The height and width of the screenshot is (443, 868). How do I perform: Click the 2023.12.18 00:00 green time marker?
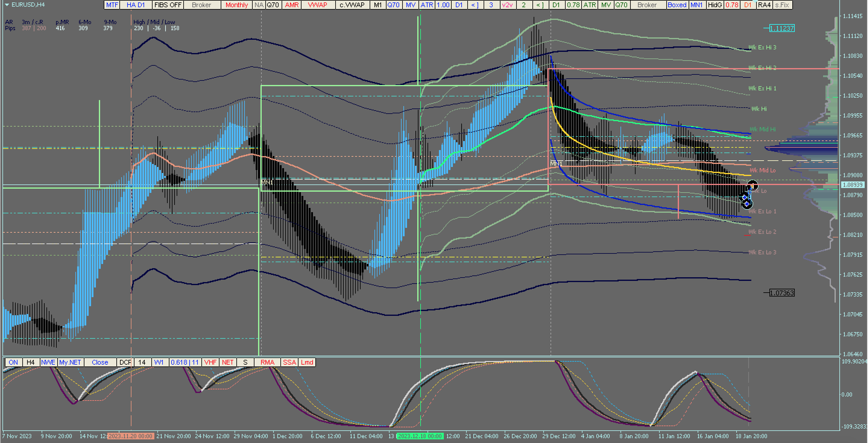click(420, 436)
